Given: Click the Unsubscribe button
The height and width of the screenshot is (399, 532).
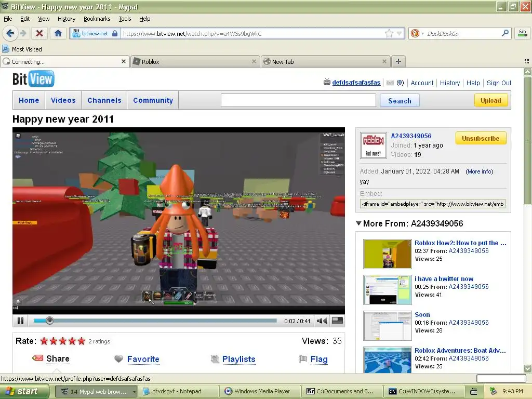Looking at the screenshot, I should [481, 138].
